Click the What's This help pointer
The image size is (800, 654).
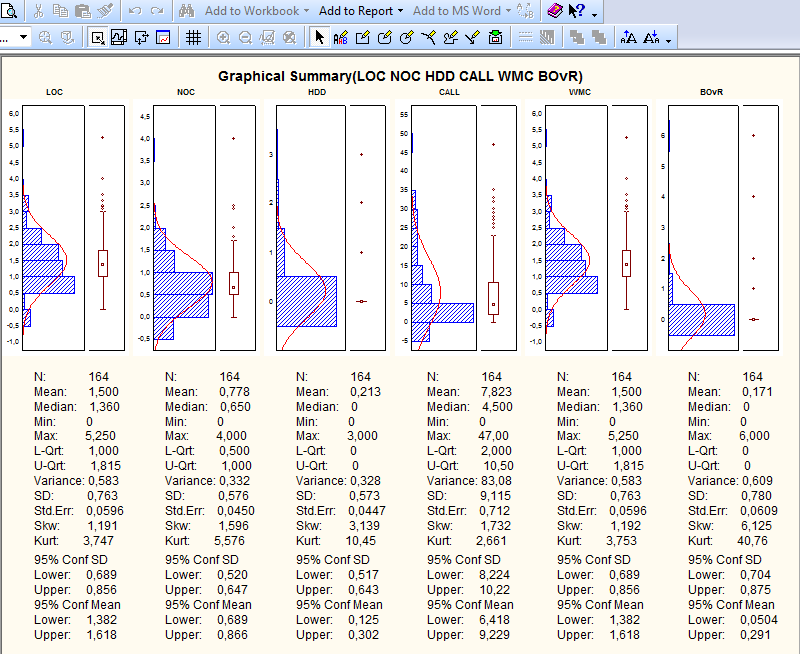(577, 11)
